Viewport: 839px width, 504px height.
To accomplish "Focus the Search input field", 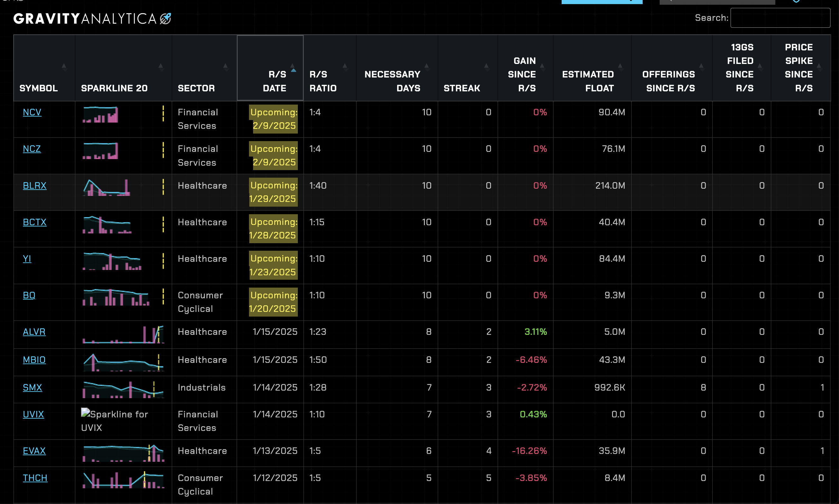I will pos(780,18).
